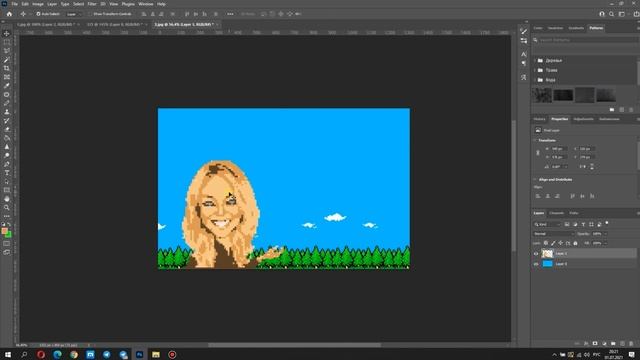Select the Horizontal Type tool

click(x=7, y=173)
